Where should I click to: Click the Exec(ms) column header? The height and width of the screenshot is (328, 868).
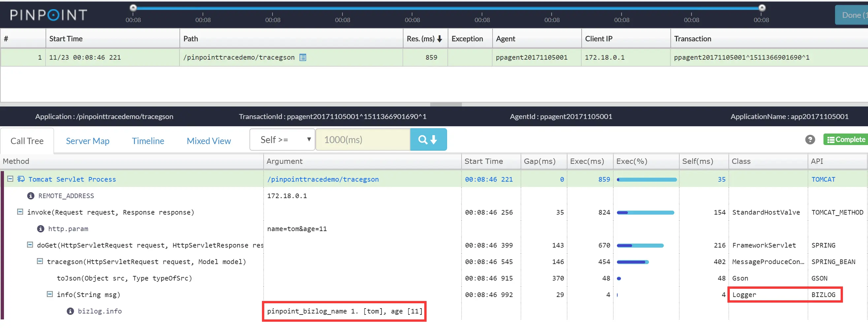click(x=590, y=161)
